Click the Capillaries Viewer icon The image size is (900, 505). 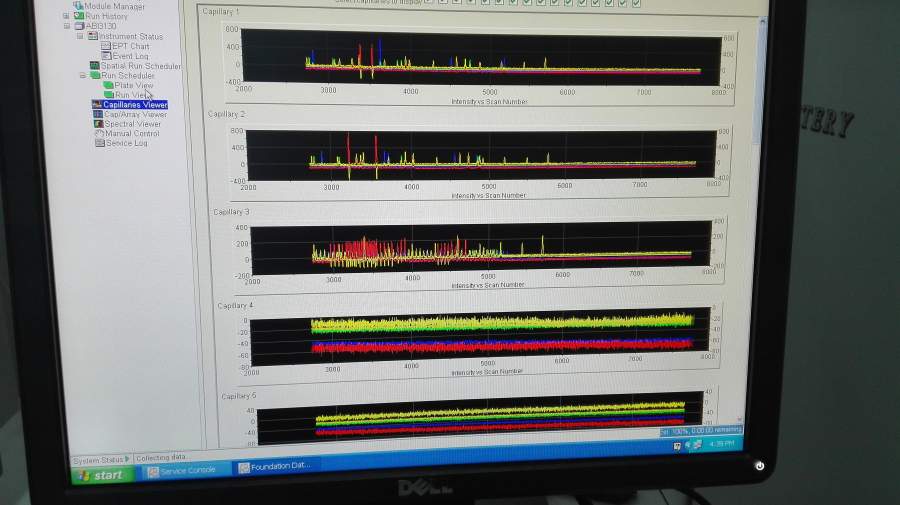97,104
